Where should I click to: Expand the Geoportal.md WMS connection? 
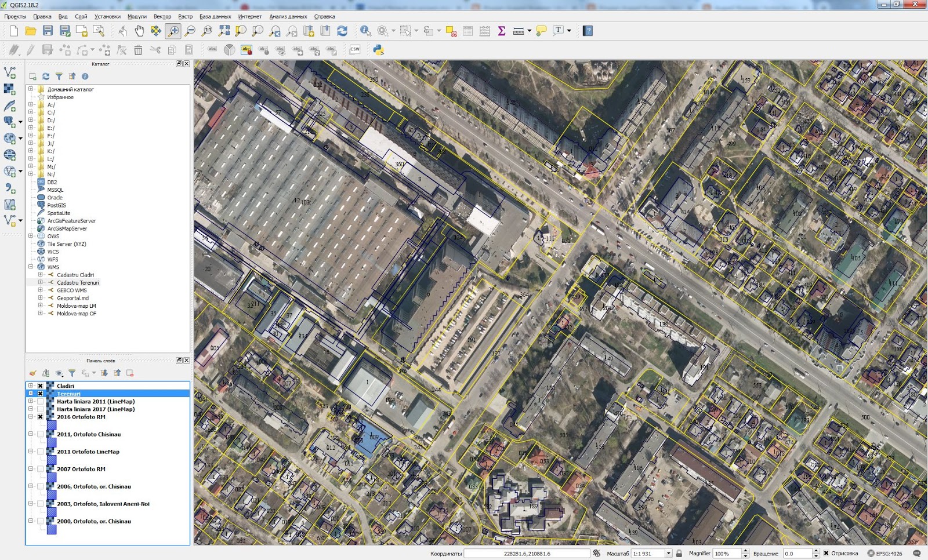coord(40,298)
